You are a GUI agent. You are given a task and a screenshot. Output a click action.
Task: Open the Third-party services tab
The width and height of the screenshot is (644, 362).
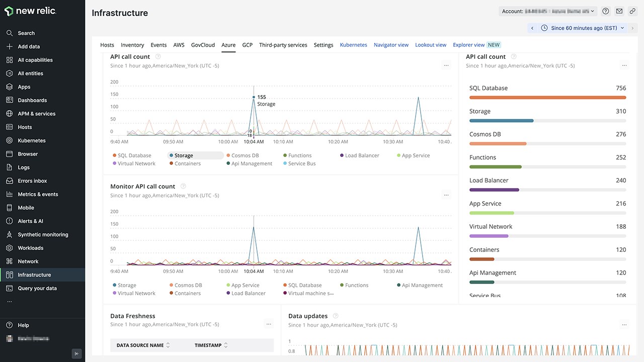(283, 45)
